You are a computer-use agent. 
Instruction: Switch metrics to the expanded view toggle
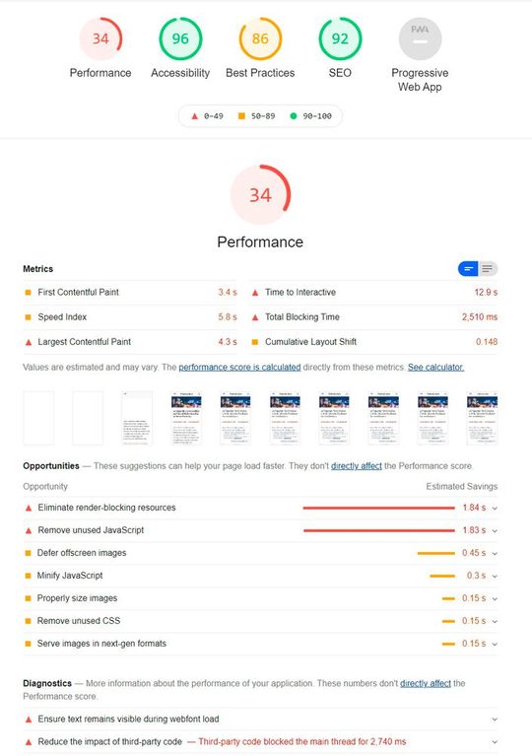point(488,268)
